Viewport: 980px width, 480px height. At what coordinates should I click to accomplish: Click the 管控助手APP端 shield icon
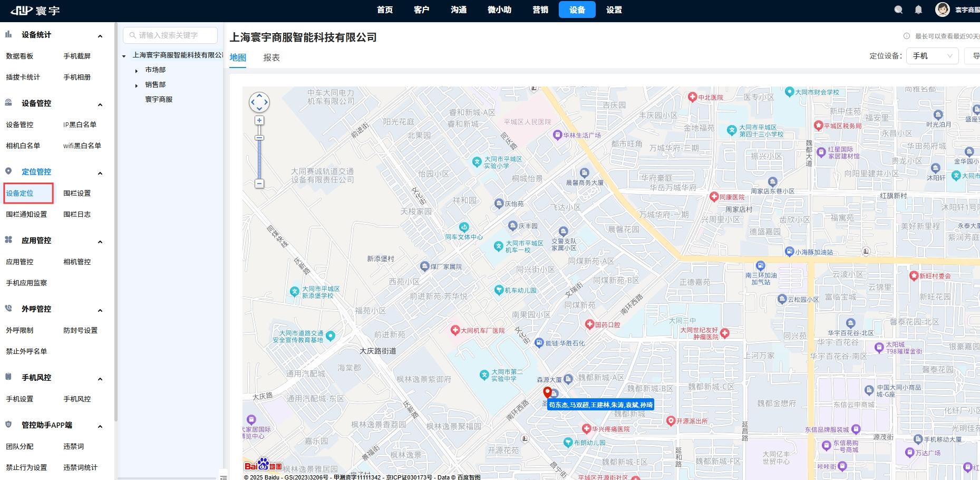point(8,425)
